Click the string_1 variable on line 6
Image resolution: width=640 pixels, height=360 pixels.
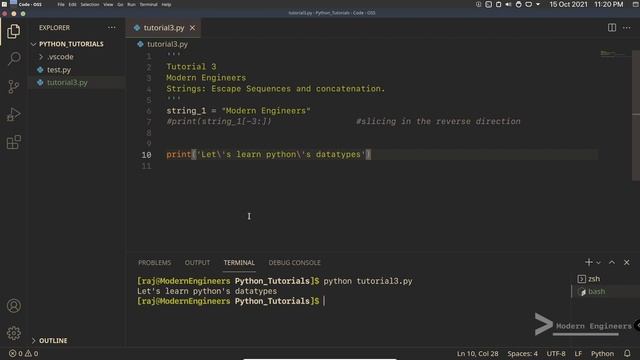pyautogui.click(x=186, y=111)
